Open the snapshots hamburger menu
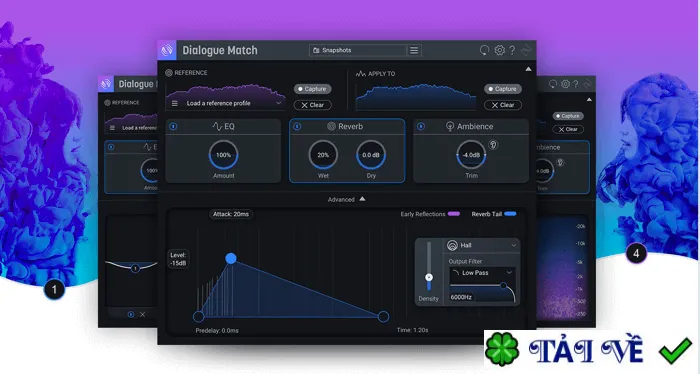This screenshot has width=700, height=374. [x=414, y=50]
